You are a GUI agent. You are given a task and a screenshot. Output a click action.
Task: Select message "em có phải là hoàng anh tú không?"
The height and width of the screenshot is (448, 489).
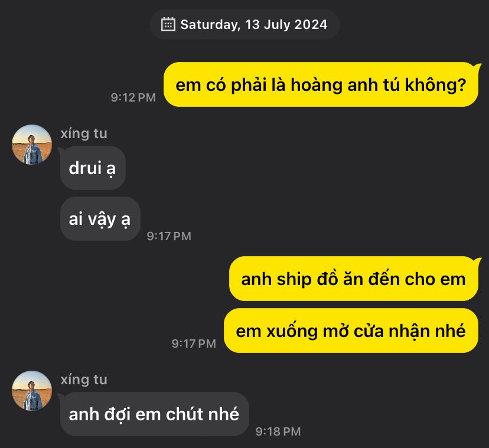pos(321,84)
